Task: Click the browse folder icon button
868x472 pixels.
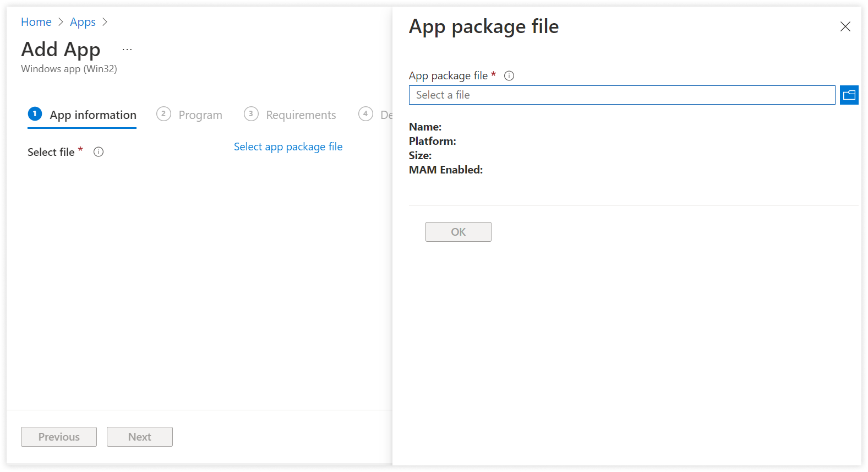Action: 849,95
